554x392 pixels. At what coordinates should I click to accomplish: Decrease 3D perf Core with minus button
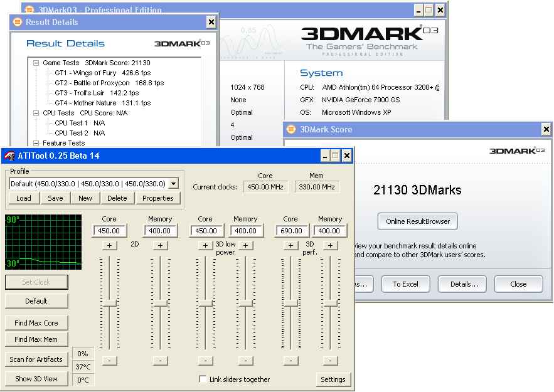tap(290, 361)
